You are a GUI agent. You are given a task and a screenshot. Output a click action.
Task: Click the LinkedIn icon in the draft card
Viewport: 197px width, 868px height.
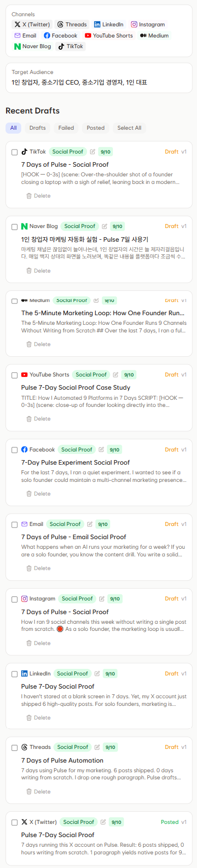tap(24, 673)
